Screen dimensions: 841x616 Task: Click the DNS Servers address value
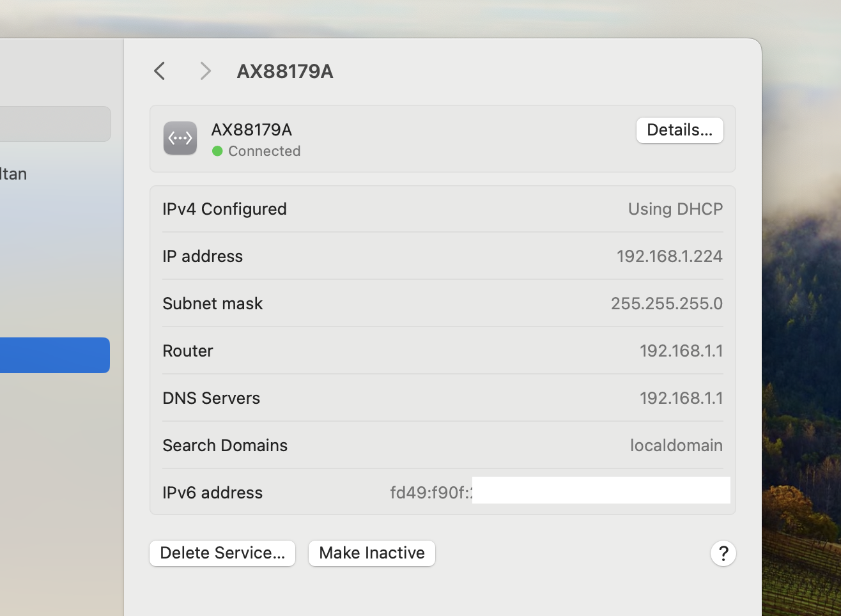click(681, 398)
